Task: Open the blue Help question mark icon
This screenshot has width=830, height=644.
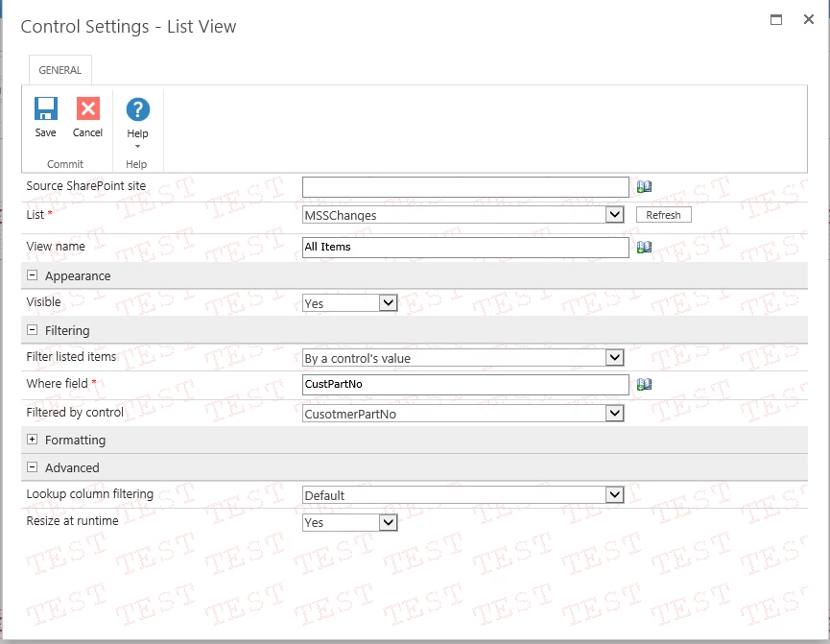Action: pos(137,109)
